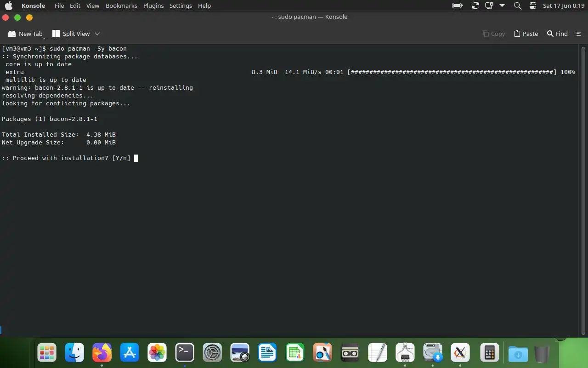The height and width of the screenshot is (368, 588).
Task: Click 'multilib is up to date' line
Action: pyautogui.click(x=46, y=80)
